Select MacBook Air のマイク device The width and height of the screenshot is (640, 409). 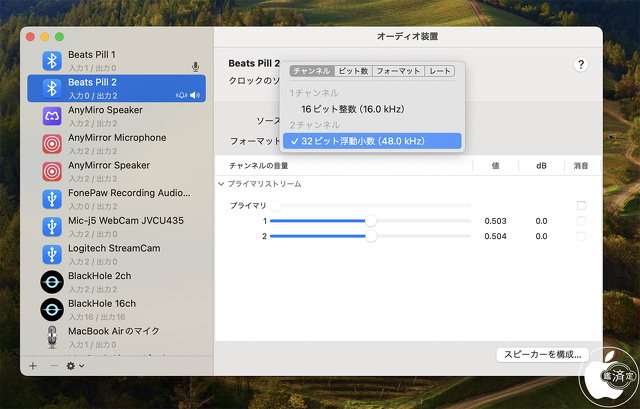[x=117, y=337]
